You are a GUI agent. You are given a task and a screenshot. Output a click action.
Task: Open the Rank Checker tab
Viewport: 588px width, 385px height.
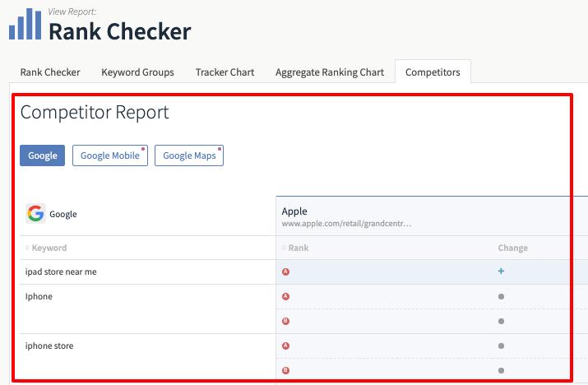point(50,72)
